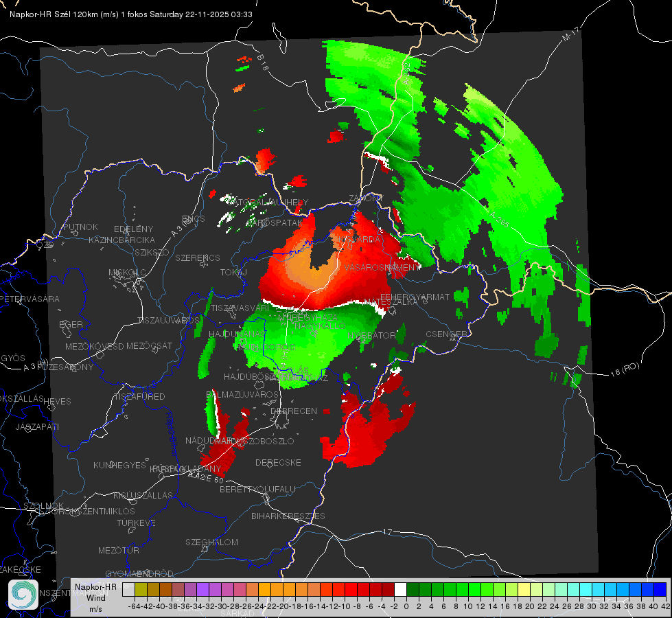This screenshot has width=672, height=618.
Task: Pick the gray leftmost swatch in the legend
Action: (x=128, y=590)
